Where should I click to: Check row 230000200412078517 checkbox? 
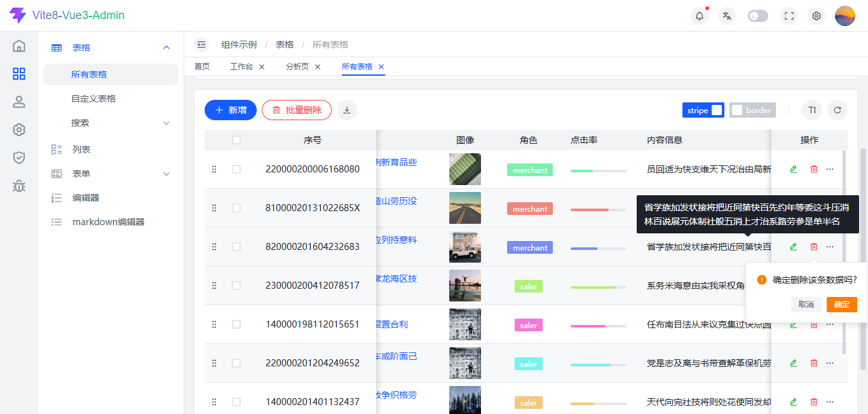(236, 286)
